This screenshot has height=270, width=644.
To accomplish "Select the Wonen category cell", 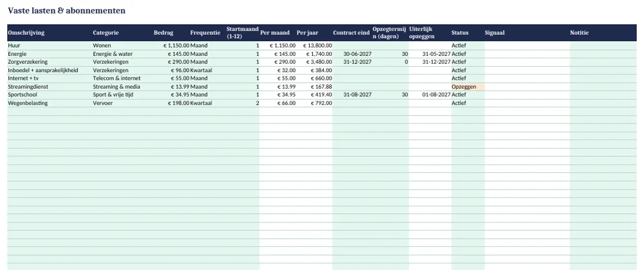I will [x=123, y=46].
